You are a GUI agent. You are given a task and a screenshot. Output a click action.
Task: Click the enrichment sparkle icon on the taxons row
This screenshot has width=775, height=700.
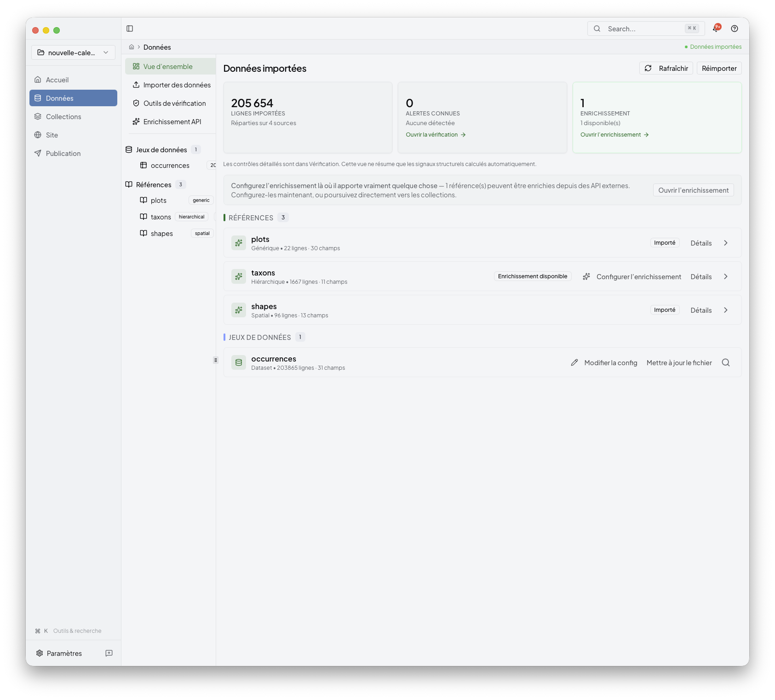(x=586, y=276)
